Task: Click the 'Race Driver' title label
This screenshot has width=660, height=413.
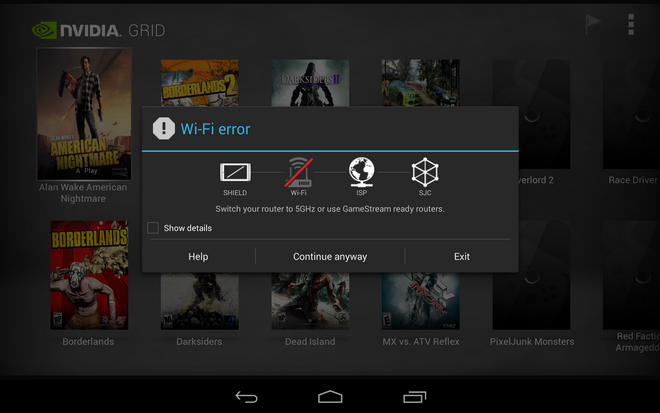Action: (634, 180)
